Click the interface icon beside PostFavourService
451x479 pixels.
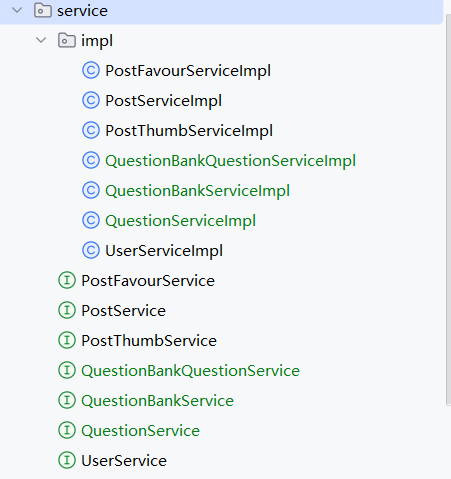tap(67, 280)
